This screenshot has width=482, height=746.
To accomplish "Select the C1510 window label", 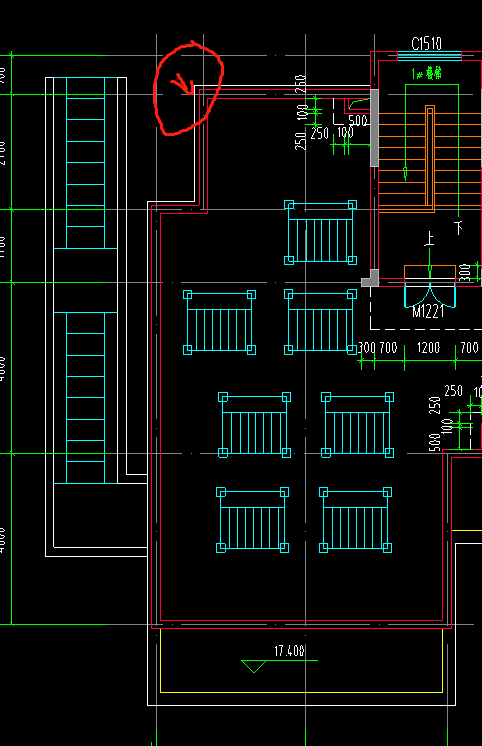I will click(x=426, y=44).
